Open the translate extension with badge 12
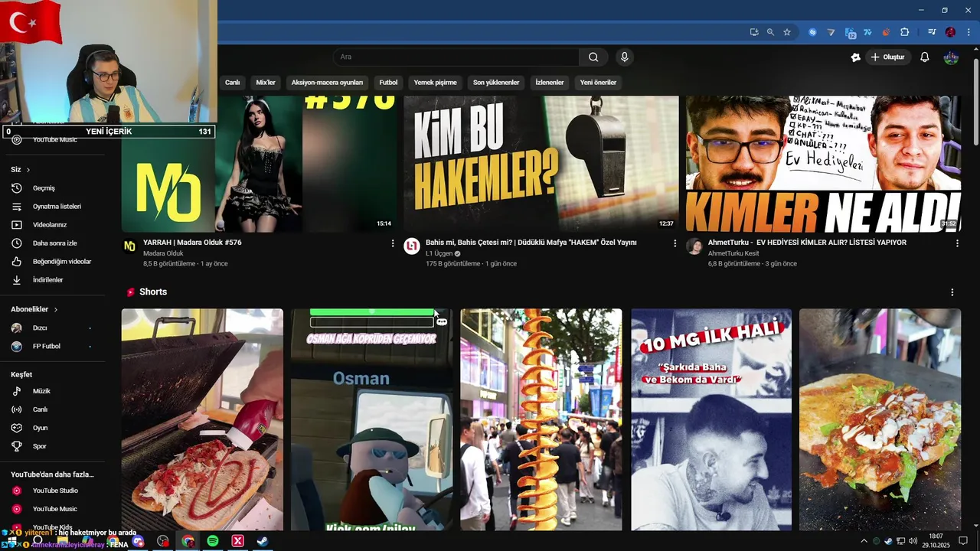 click(x=850, y=32)
